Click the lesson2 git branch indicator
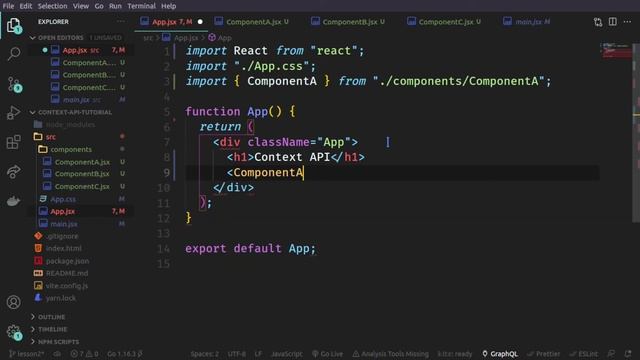This screenshot has width=640, height=360. click(26, 354)
